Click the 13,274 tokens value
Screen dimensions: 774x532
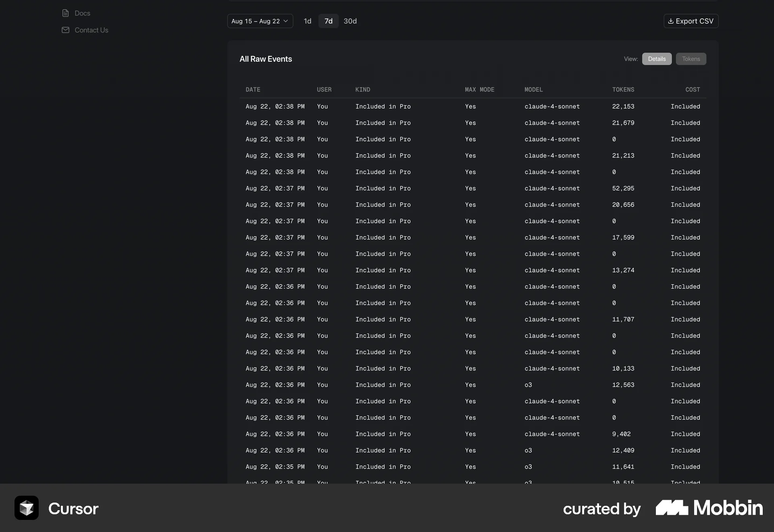point(623,270)
